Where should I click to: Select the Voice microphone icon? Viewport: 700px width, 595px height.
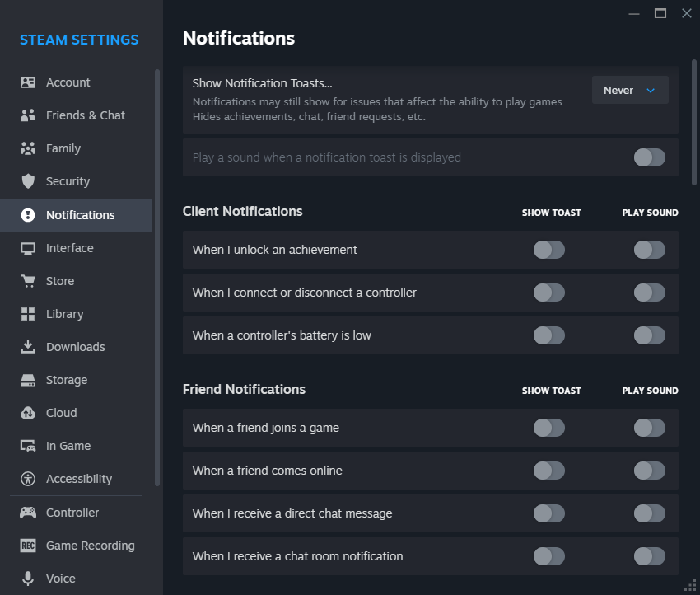pos(28,579)
